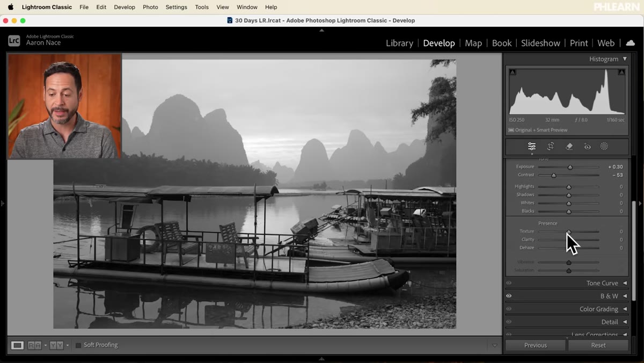This screenshot has height=363, width=644.
Task: Toggle shadow clipping indicator in histogram
Action: point(513,72)
